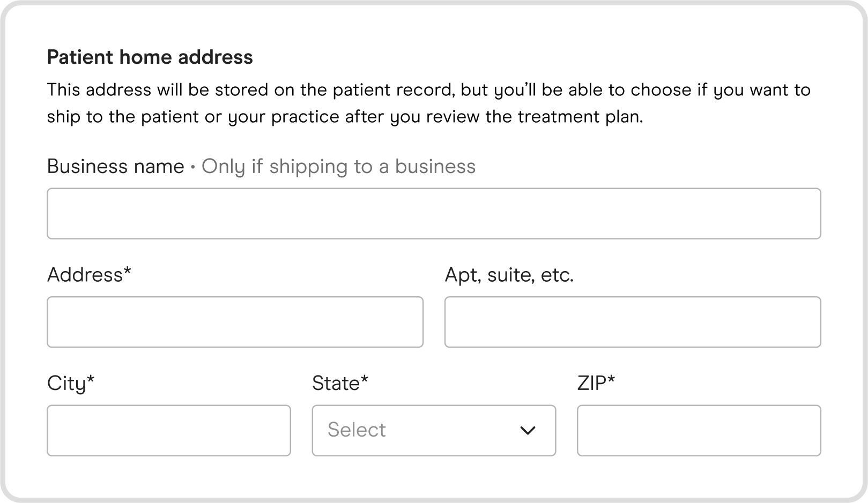This screenshot has width=868, height=503.
Task: Click the required asterisk beside Address
Action: [x=127, y=272]
